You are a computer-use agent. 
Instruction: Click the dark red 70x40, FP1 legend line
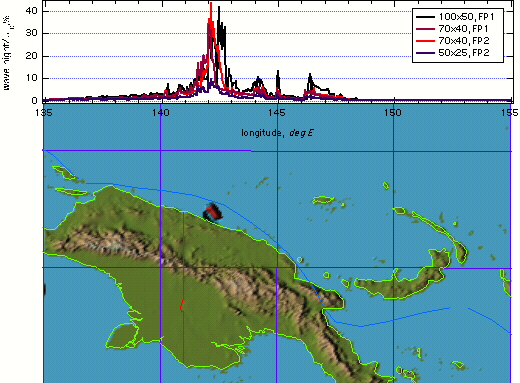[425, 29]
